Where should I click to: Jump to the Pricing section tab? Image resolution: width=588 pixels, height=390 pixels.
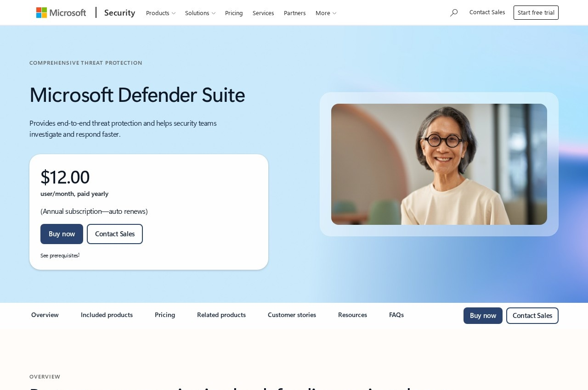(x=165, y=315)
